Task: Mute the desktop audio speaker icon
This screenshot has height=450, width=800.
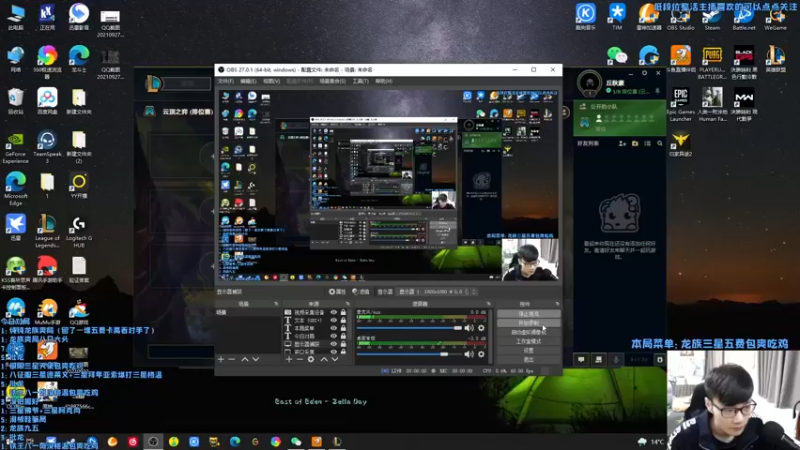Action: pyautogui.click(x=469, y=354)
